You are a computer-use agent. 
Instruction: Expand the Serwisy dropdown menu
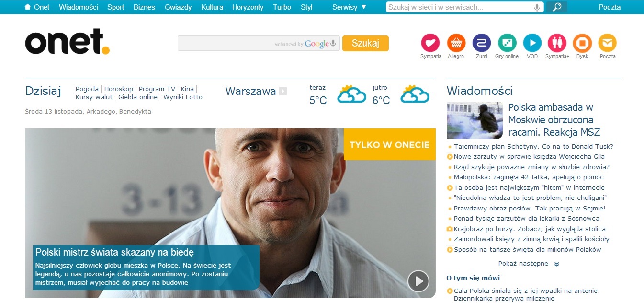coord(349,7)
